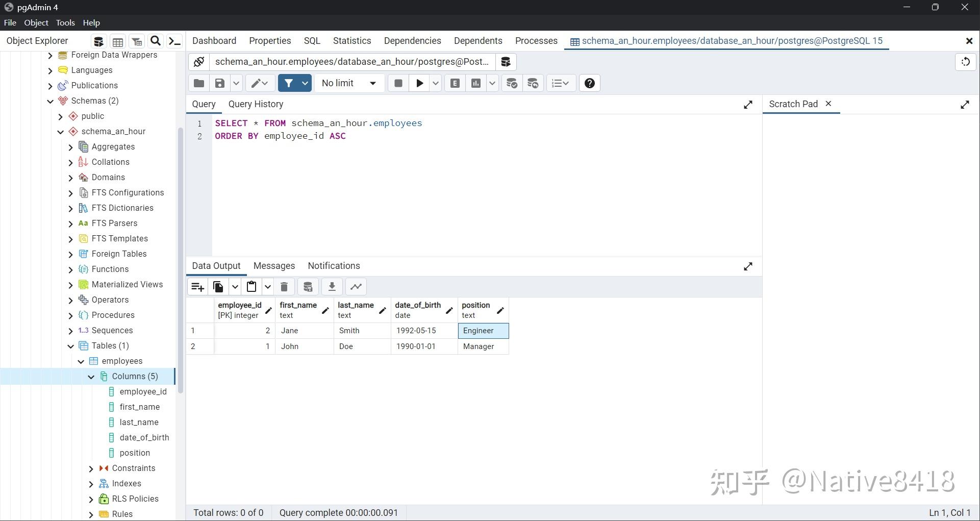
Task: Rollback the transaction icon
Action: [x=533, y=83]
